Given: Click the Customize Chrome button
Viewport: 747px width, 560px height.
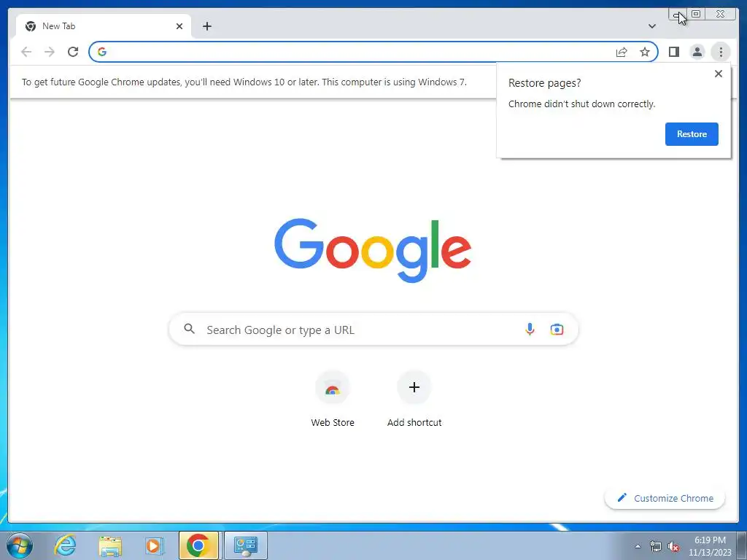Looking at the screenshot, I should tap(665, 498).
